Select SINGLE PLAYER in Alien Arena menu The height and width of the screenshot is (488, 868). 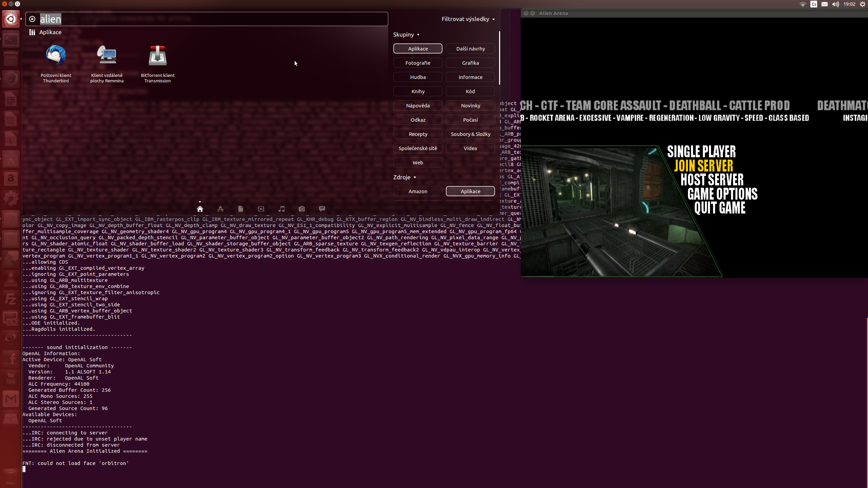[x=701, y=151]
